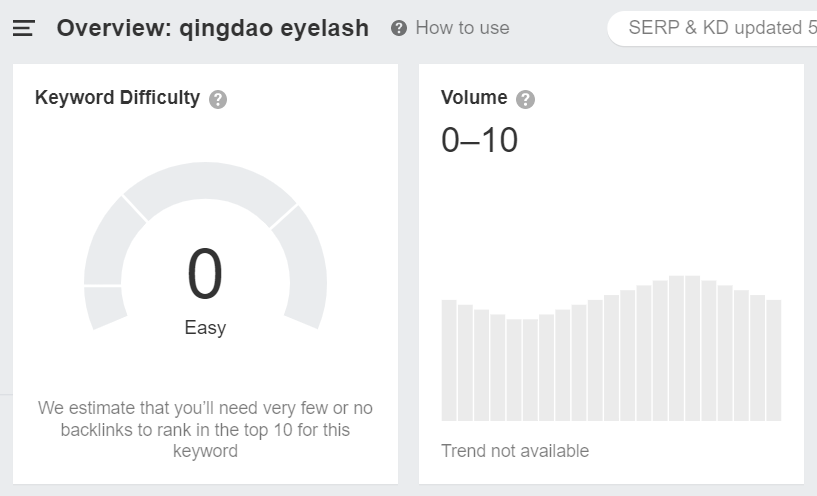Click the Keyword Difficulty heading
Screen dimensions: 817x496
click(x=117, y=97)
